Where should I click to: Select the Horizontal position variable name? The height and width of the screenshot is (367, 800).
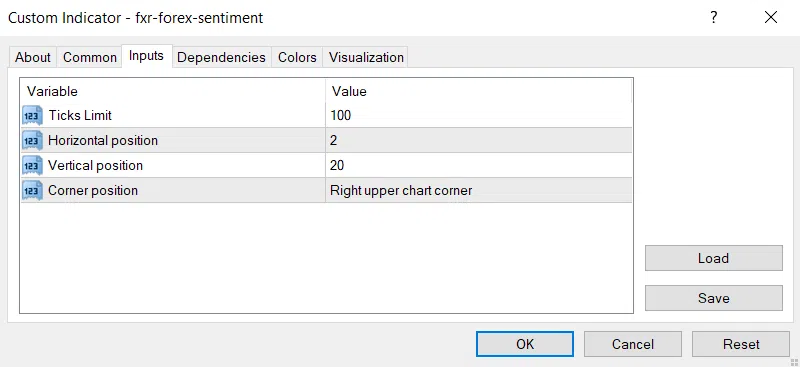[103, 140]
